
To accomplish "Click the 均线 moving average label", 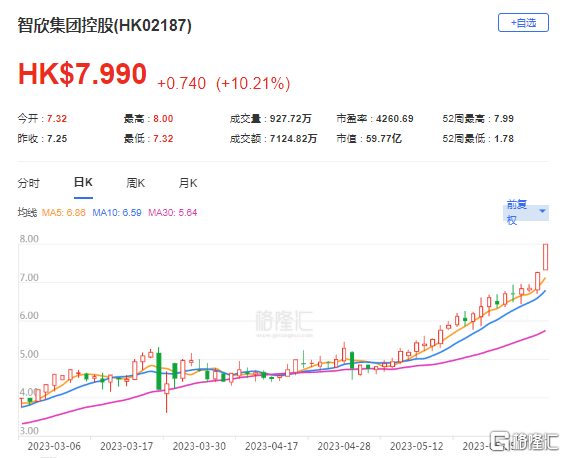I will (27, 213).
